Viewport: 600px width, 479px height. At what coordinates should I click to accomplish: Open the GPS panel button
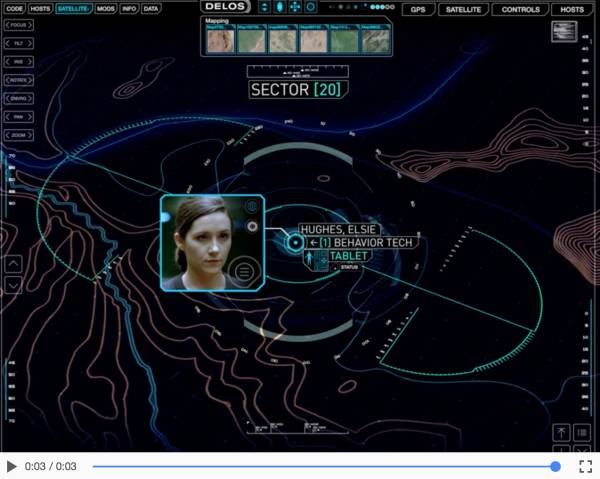click(x=418, y=10)
